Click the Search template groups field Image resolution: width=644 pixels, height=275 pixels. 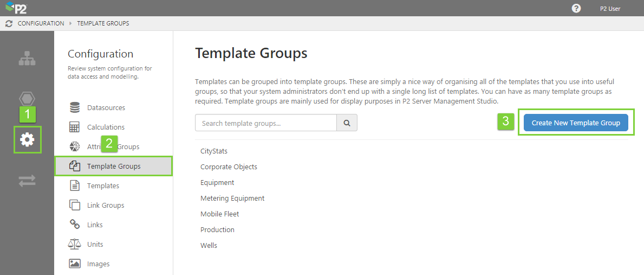pyautogui.click(x=265, y=123)
